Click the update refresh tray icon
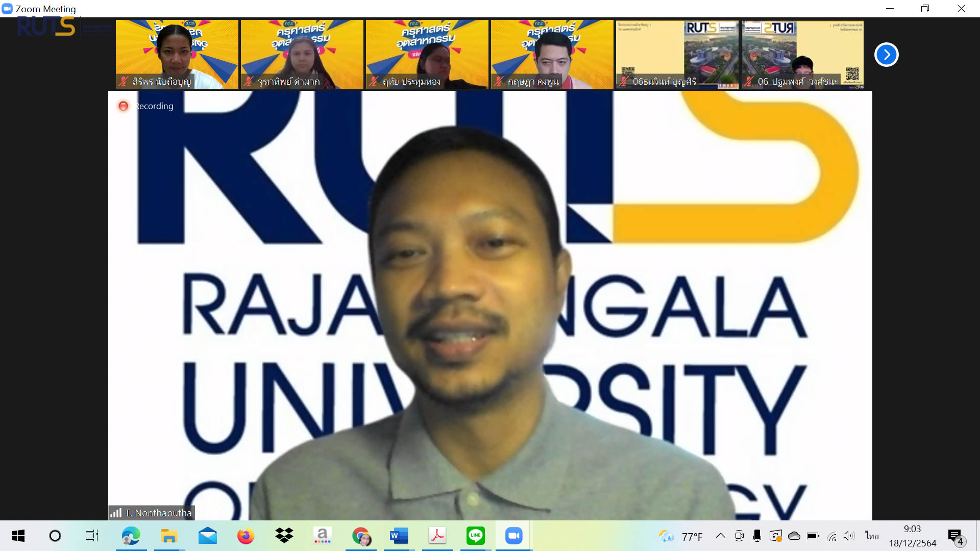This screenshot has width=980, height=551. pos(776,536)
